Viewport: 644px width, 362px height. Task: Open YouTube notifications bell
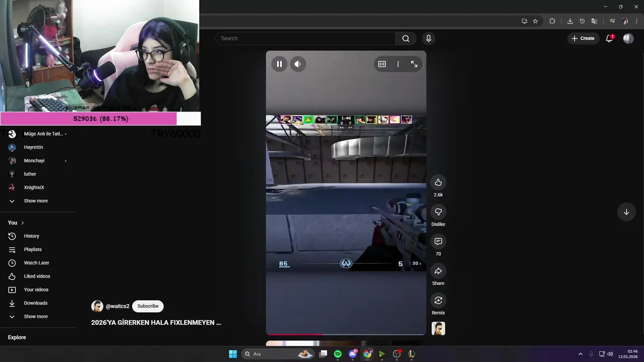click(609, 38)
